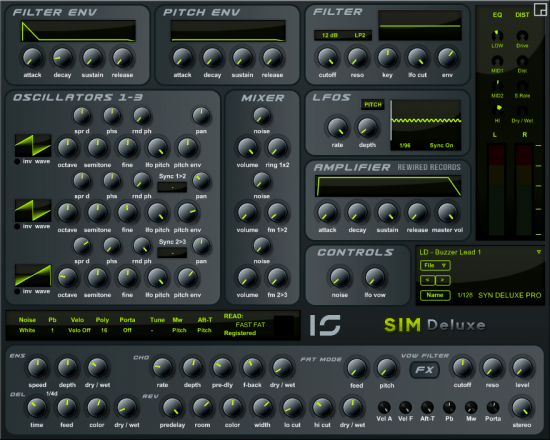This screenshot has height=440, width=550.
Task: Select oscillator 1 sawtooth waveform display
Action: (x=33, y=146)
